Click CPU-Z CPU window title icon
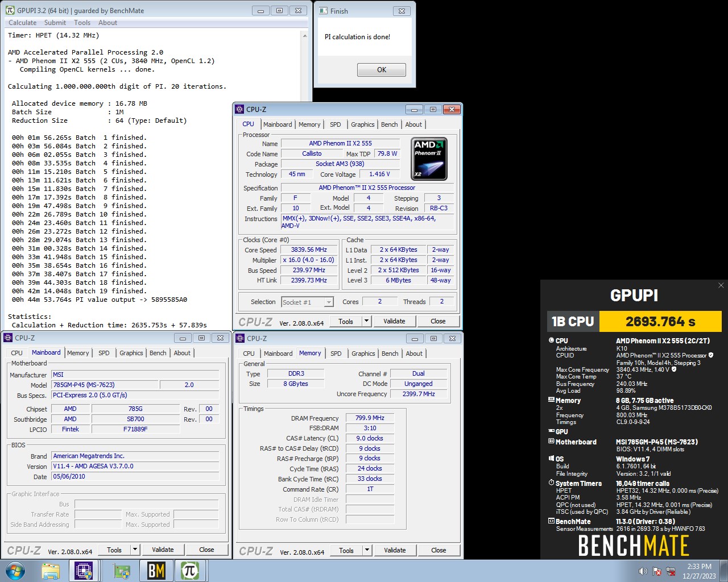 (x=240, y=109)
